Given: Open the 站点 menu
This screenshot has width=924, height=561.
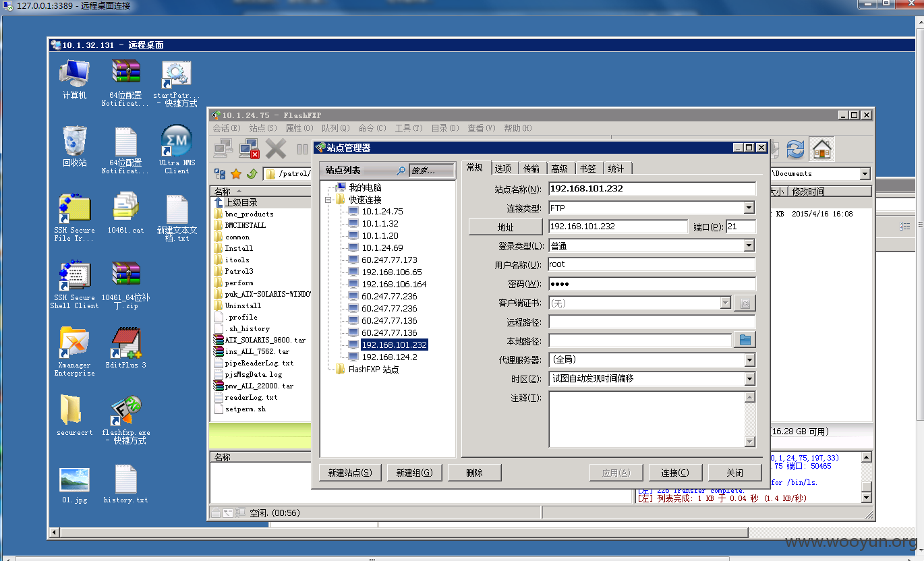Looking at the screenshot, I should pyautogui.click(x=262, y=128).
